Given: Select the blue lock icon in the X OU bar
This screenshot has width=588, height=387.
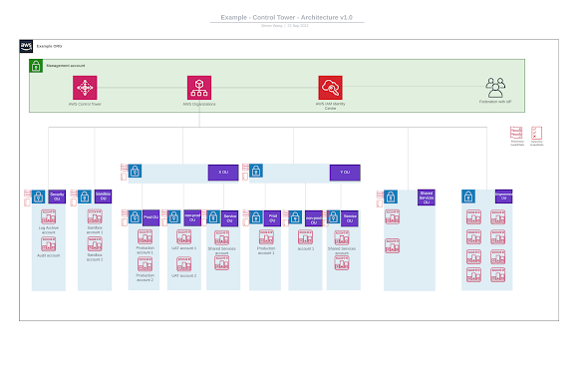Looking at the screenshot, I should (135, 172).
